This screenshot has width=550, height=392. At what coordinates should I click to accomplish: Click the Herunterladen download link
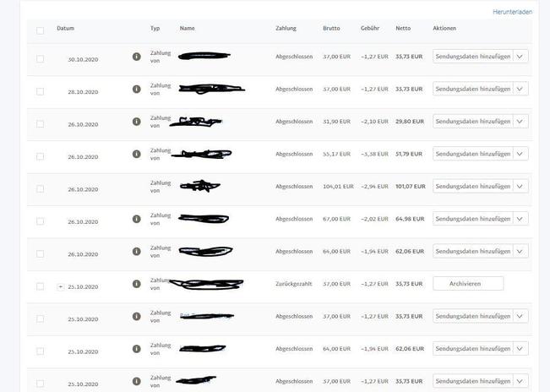[x=513, y=12]
